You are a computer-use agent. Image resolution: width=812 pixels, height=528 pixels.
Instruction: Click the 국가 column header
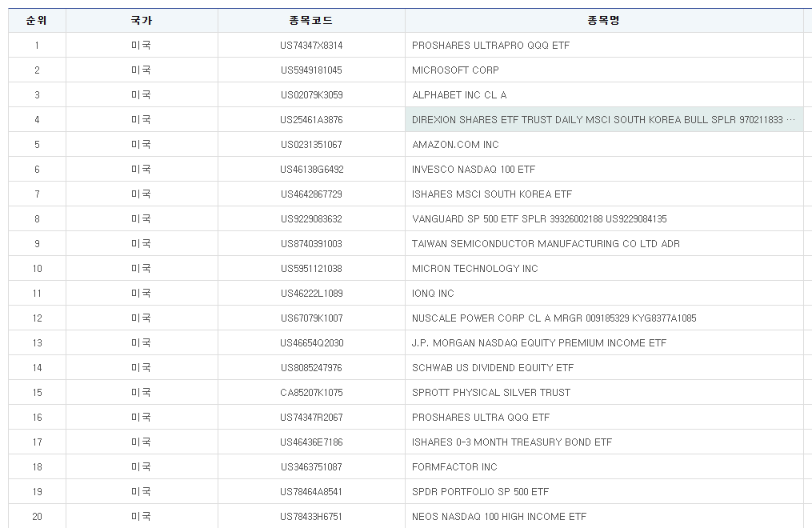(x=142, y=20)
